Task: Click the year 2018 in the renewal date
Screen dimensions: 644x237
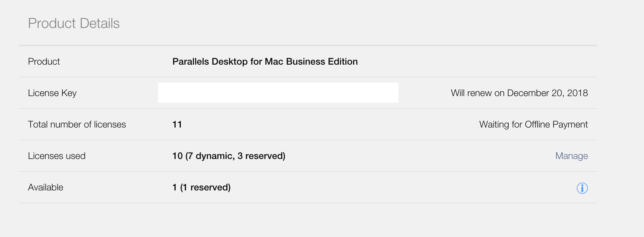Action: [x=577, y=93]
